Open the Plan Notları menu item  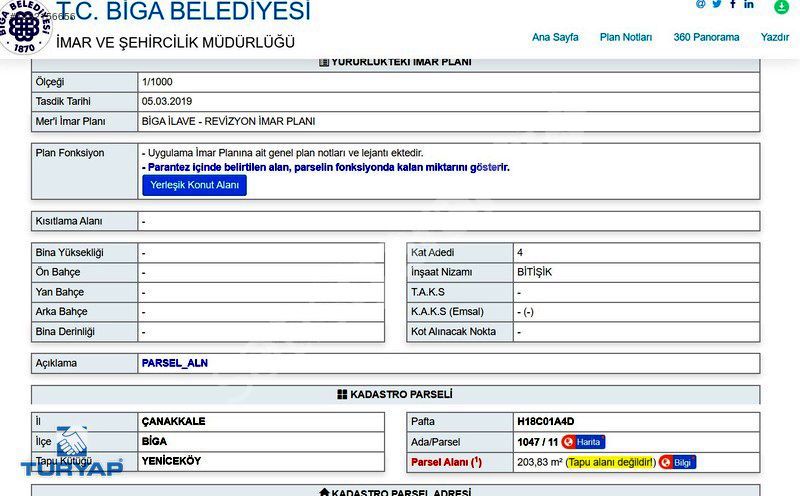pos(626,37)
